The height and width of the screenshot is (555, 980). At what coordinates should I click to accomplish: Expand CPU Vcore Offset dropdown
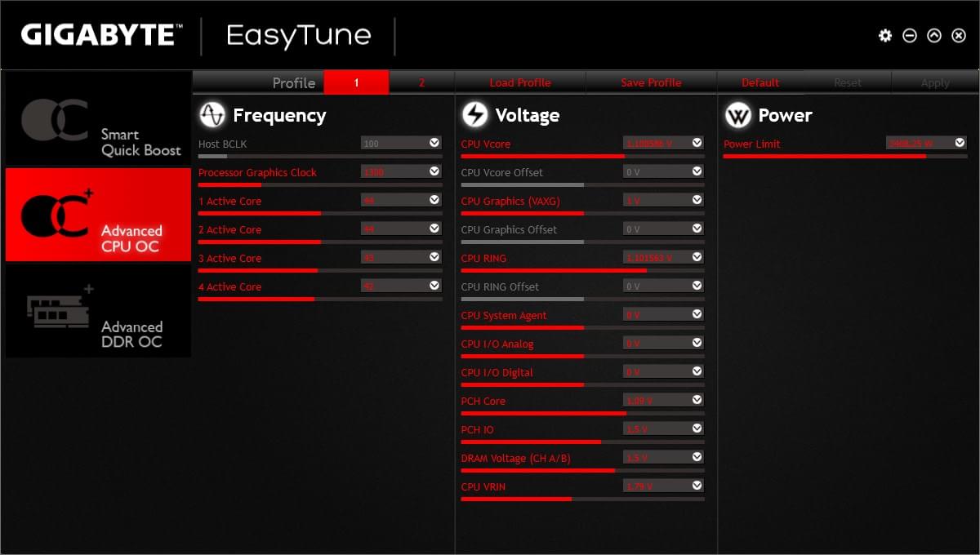(697, 171)
